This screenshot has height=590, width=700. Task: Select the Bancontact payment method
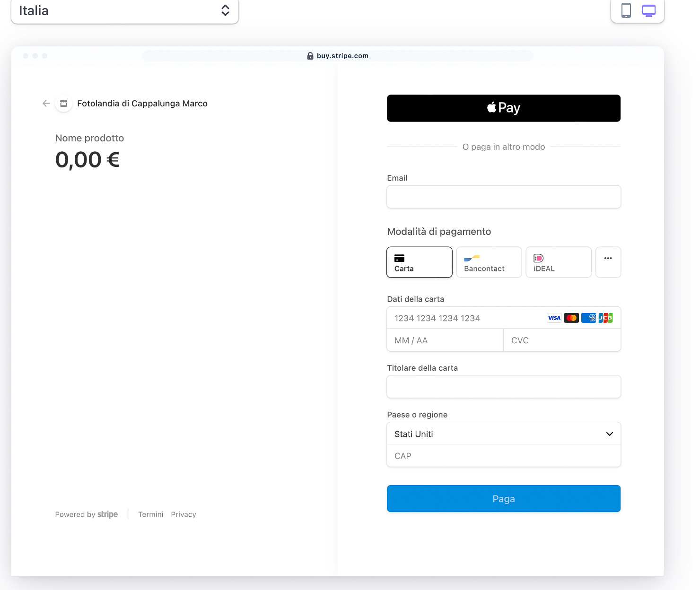pyautogui.click(x=489, y=262)
